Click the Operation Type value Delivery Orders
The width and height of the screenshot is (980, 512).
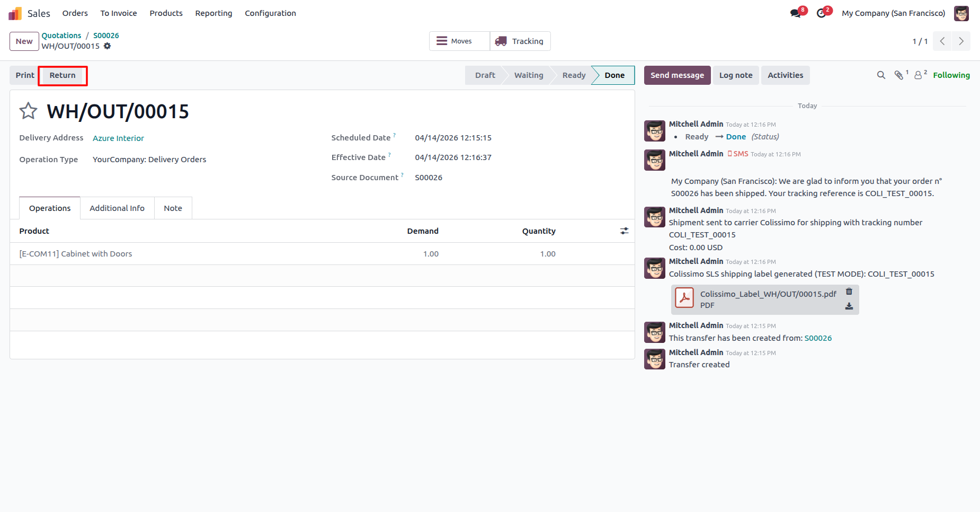(x=149, y=160)
